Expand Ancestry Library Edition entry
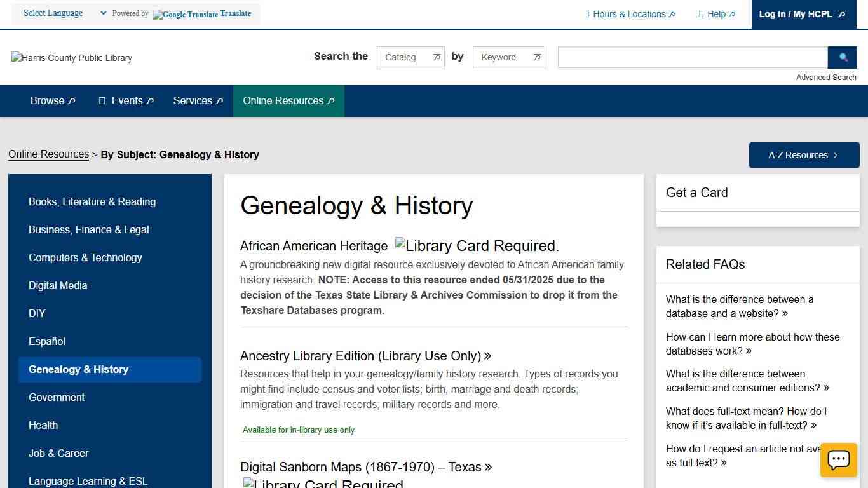The width and height of the screenshot is (868, 488). pos(366,356)
